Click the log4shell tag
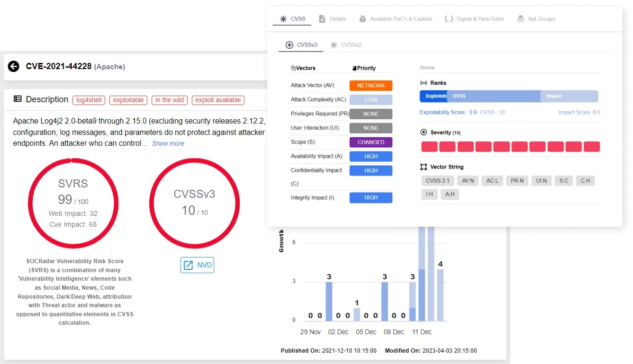The width and height of the screenshot is (633, 364). 89,100
